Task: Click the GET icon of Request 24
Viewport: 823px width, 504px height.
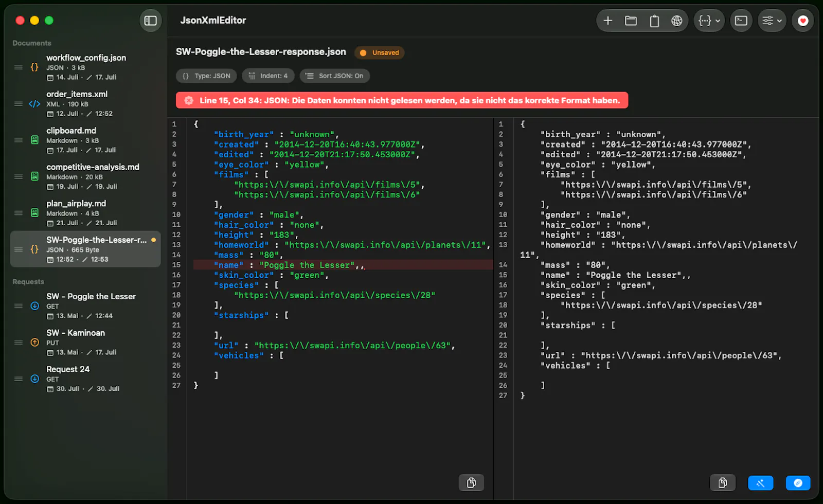Action: (34, 379)
